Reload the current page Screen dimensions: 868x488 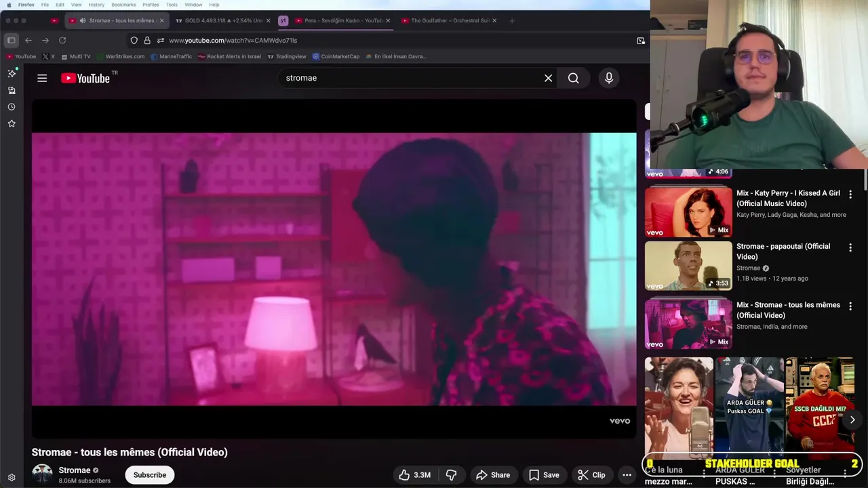(x=62, y=40)
